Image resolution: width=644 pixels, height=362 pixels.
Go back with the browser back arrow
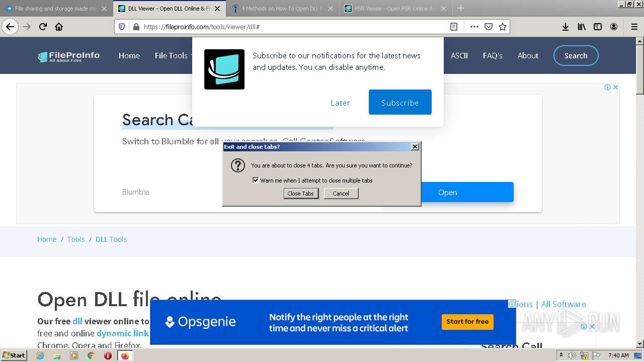click(x=10, y=27)
